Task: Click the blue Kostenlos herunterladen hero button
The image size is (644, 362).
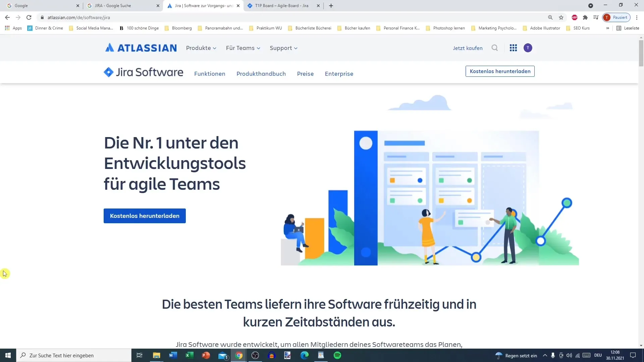Action: coord(145,216)
